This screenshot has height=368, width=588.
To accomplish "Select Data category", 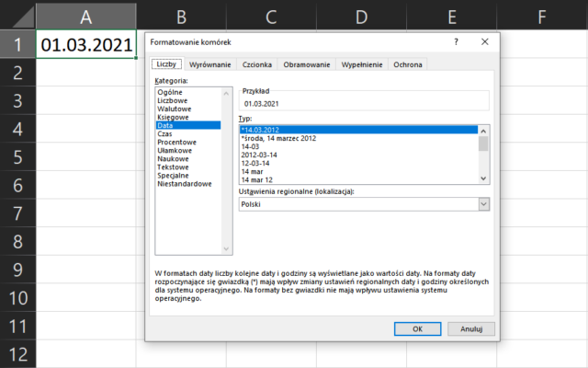I will [187, 125].
